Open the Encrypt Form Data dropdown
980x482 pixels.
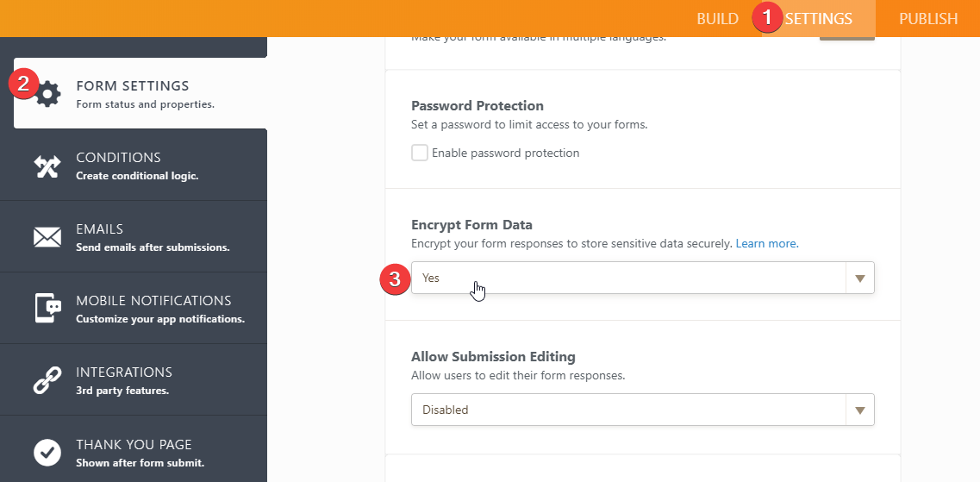[x=629, y=279]
